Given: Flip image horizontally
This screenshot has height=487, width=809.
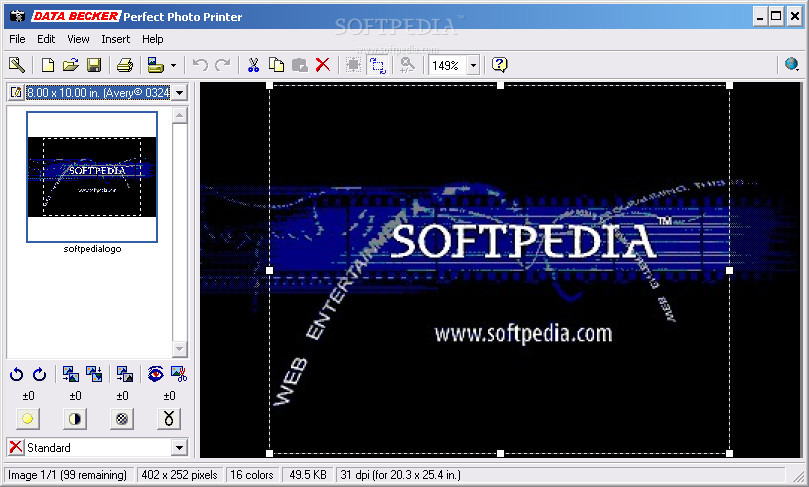Looking at the screenshot, I should click(x=71, y=374).
